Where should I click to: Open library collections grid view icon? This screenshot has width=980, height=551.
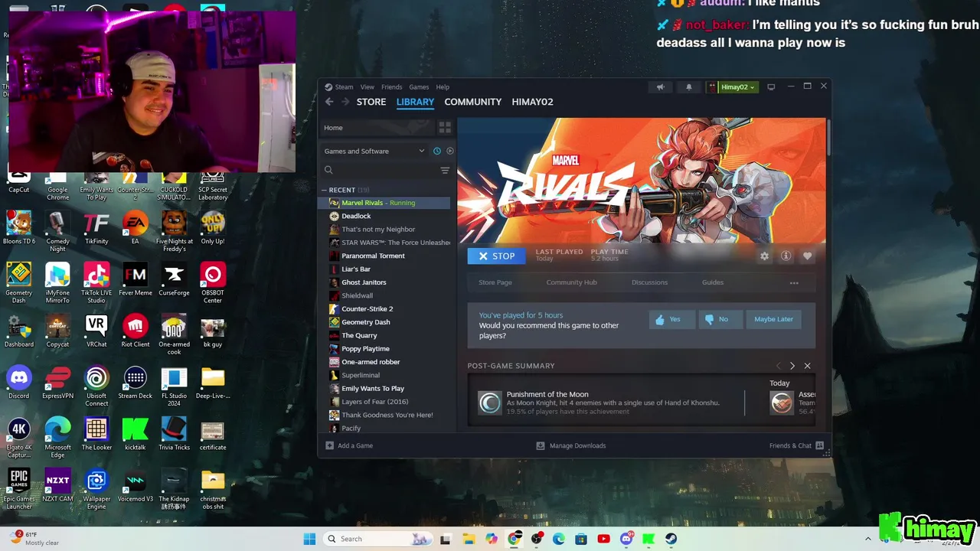445,128
